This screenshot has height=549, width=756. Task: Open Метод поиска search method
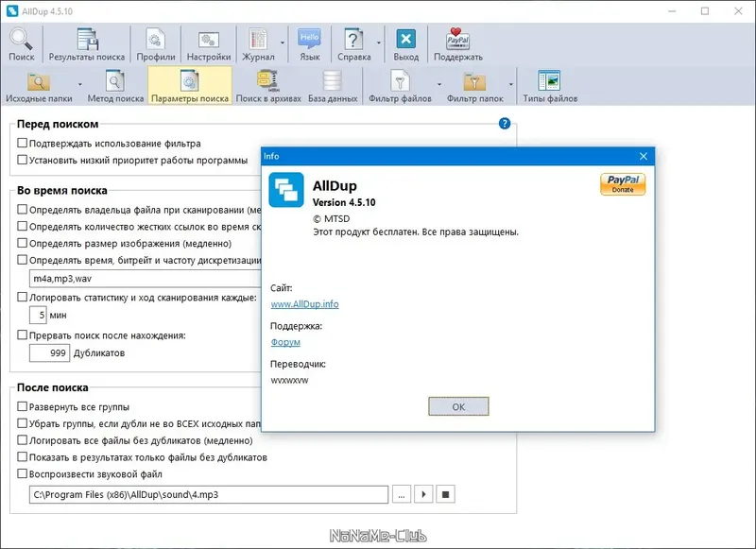point(115,86)
